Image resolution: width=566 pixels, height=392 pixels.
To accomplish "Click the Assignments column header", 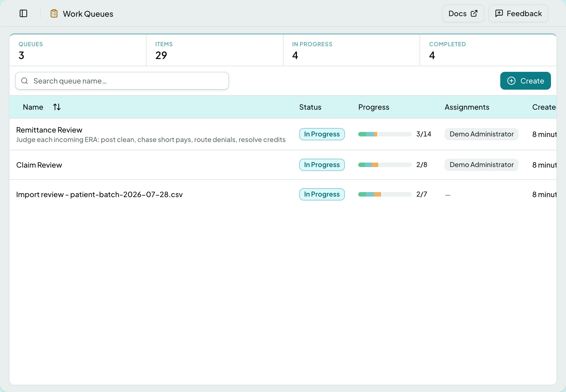I will (467, 107).
